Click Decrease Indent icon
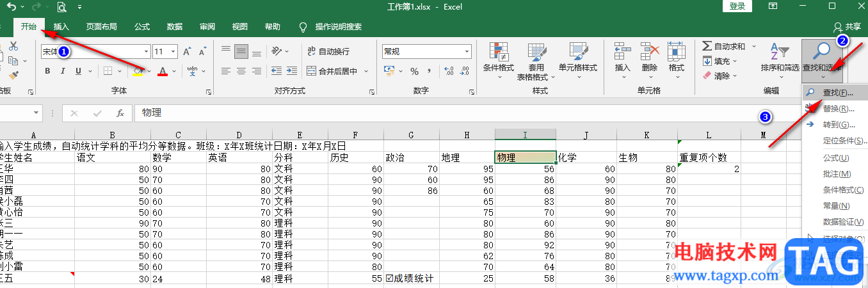The width and height of the screenshot is (868, 288). [276, 71]
